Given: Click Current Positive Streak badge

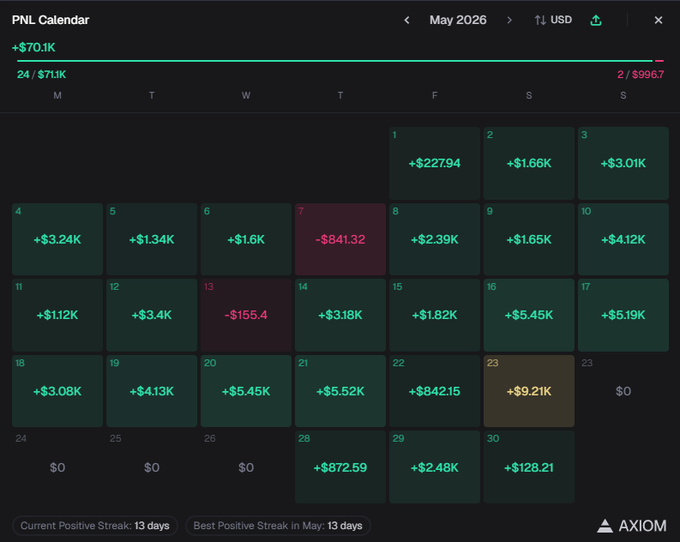Looking at the screenshot, I should 95,526.
